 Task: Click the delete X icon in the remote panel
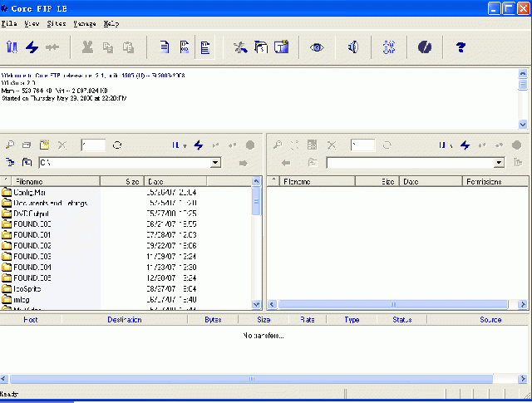click(x=332, y=145)
